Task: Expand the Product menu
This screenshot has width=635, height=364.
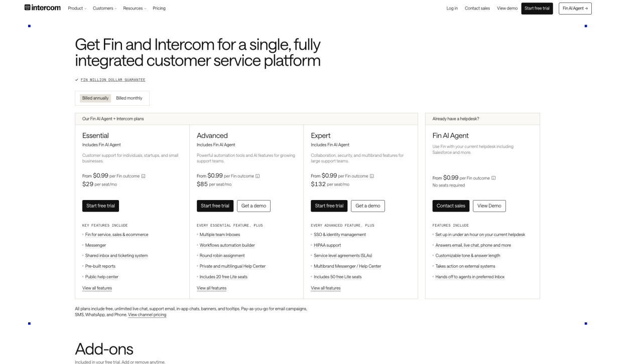Action: click(x=77, y=9)
